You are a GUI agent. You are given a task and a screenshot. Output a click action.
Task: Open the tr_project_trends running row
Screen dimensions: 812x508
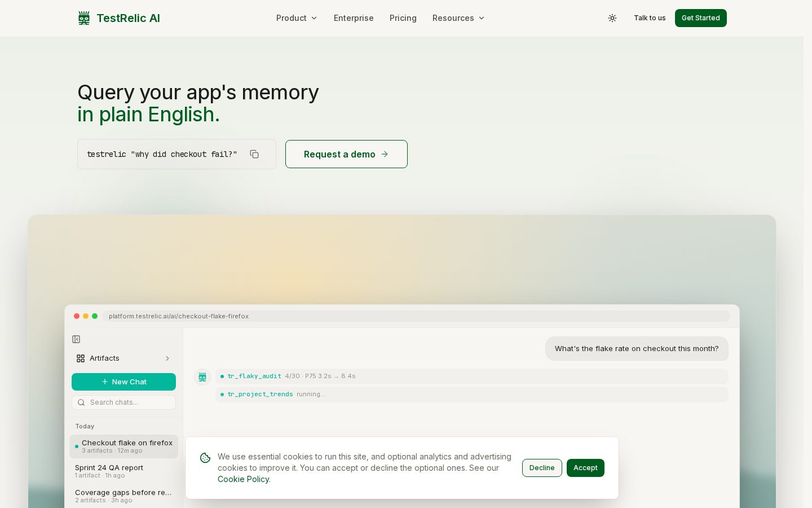click(472, 395)
